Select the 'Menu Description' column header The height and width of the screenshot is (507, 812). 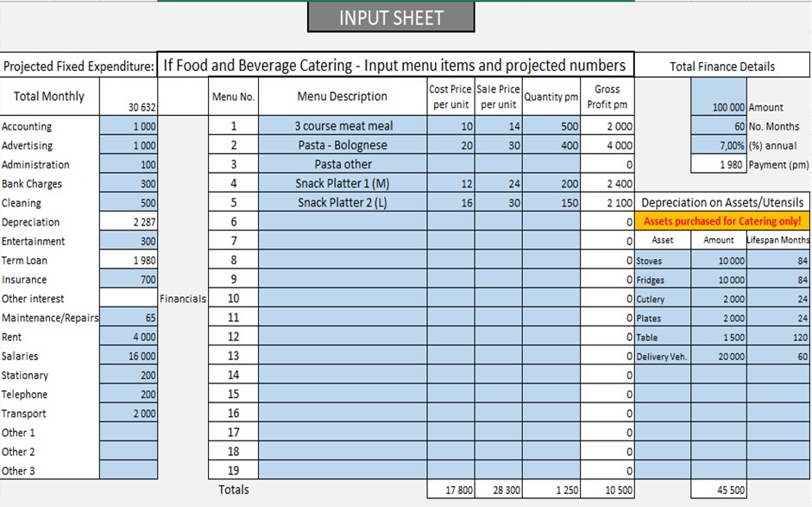coord(343,97)
